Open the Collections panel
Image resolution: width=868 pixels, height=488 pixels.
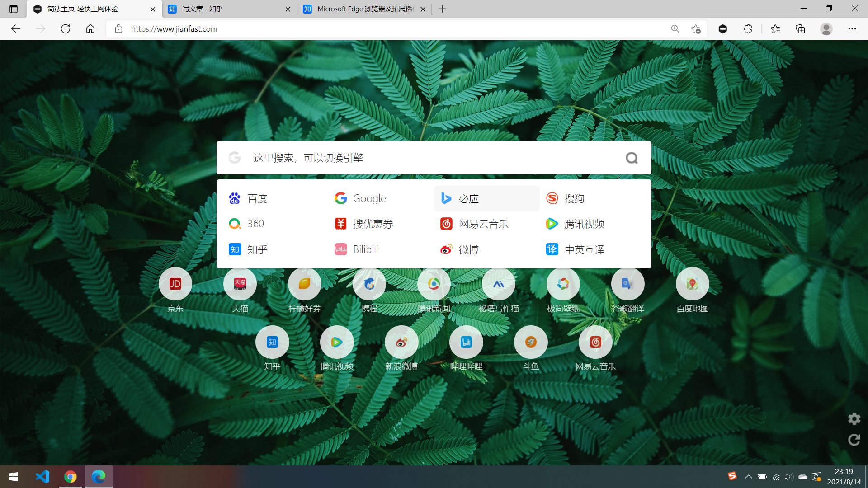(800, 29)
